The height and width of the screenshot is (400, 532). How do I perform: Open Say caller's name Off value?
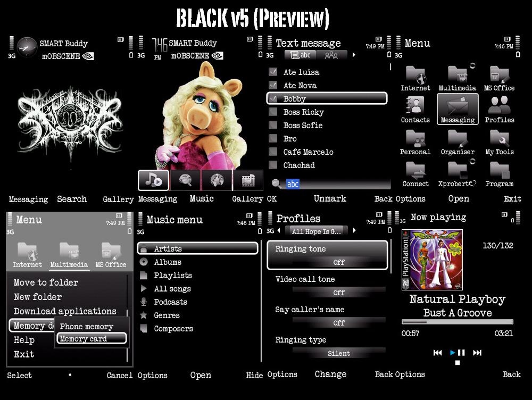338,323
